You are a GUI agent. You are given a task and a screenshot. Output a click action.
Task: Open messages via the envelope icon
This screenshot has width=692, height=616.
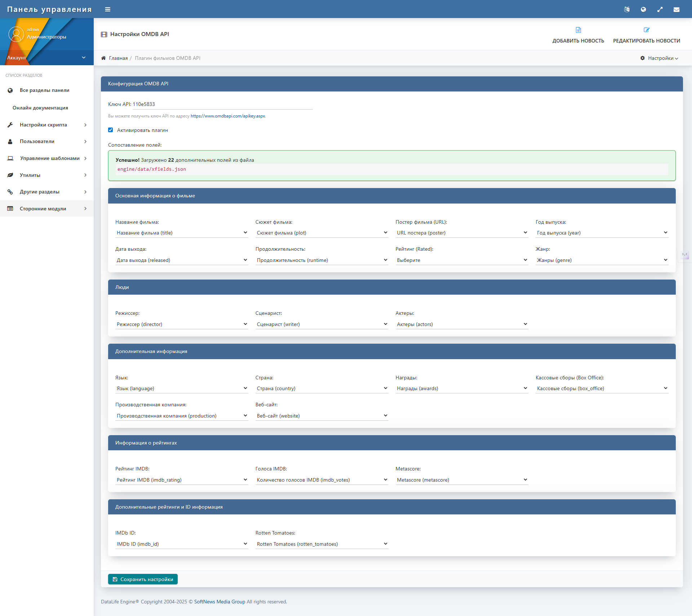[677, 10]
